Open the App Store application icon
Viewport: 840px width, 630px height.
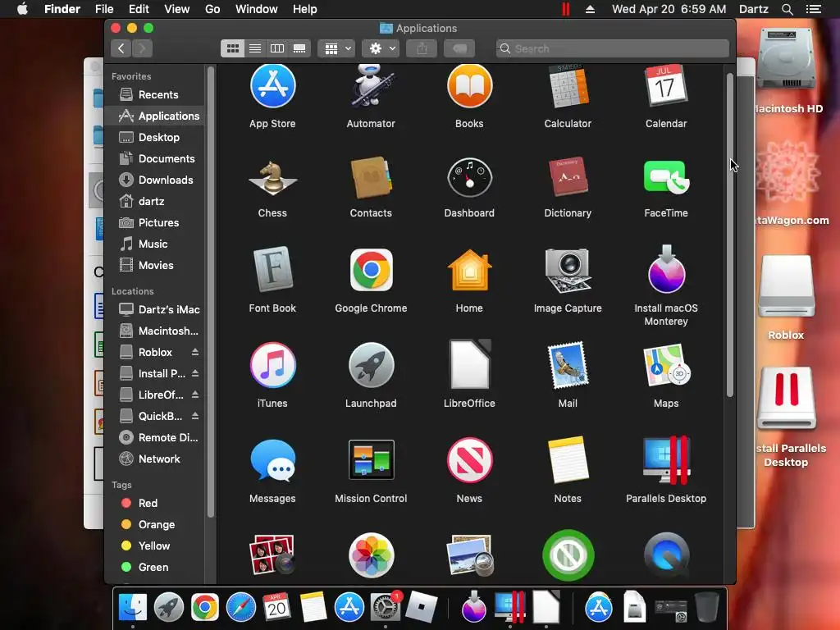(x=272, y=85)
